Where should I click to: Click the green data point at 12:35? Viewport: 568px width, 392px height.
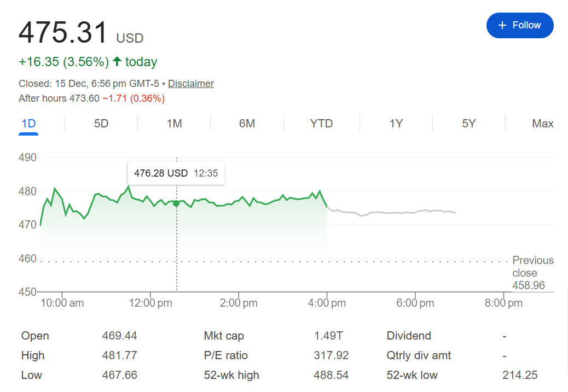[176, 203]
